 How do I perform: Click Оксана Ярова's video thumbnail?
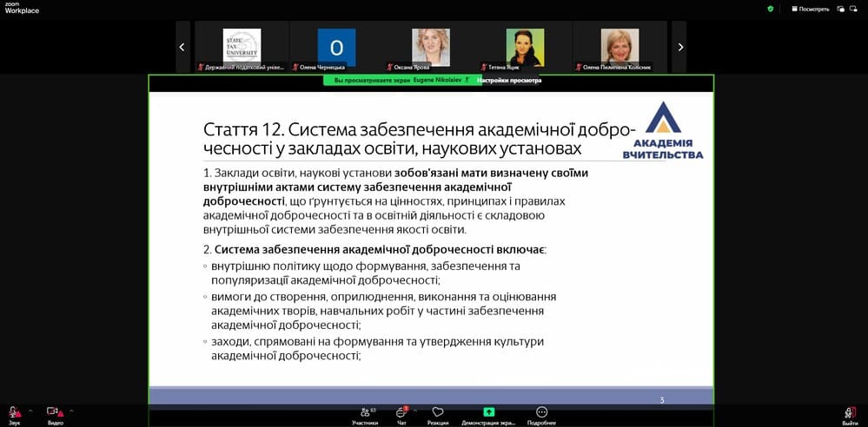[431, 47]
